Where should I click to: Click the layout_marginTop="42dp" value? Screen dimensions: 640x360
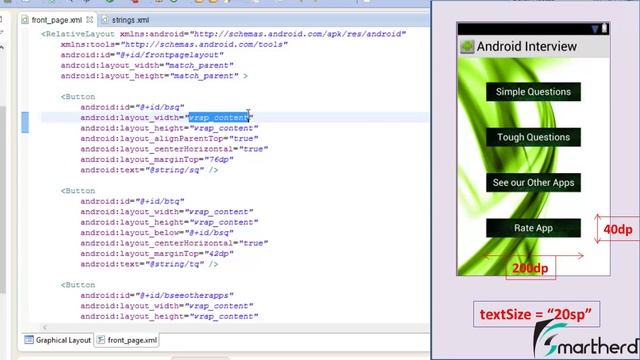tap(219, 253)
